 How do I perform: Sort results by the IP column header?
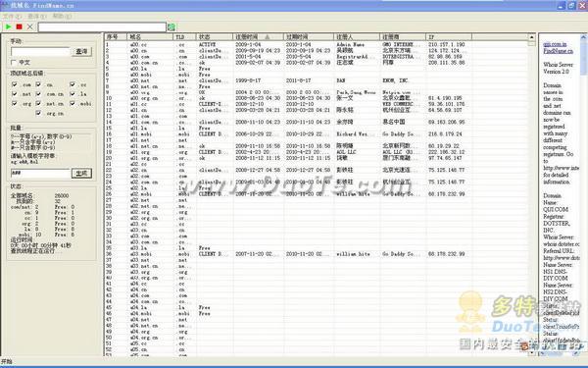(x=449, y=37)
